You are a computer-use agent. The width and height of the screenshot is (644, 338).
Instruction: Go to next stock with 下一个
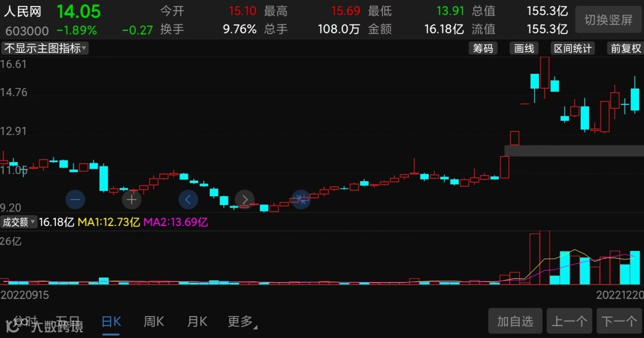pos(620,321)
